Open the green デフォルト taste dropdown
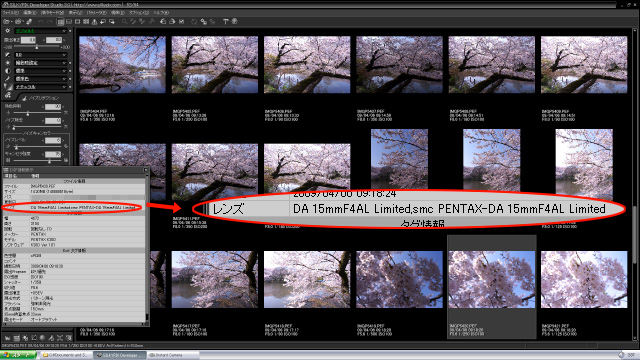Image resolution: width=640 pixels, height=360 pixels. click(40, 31)
